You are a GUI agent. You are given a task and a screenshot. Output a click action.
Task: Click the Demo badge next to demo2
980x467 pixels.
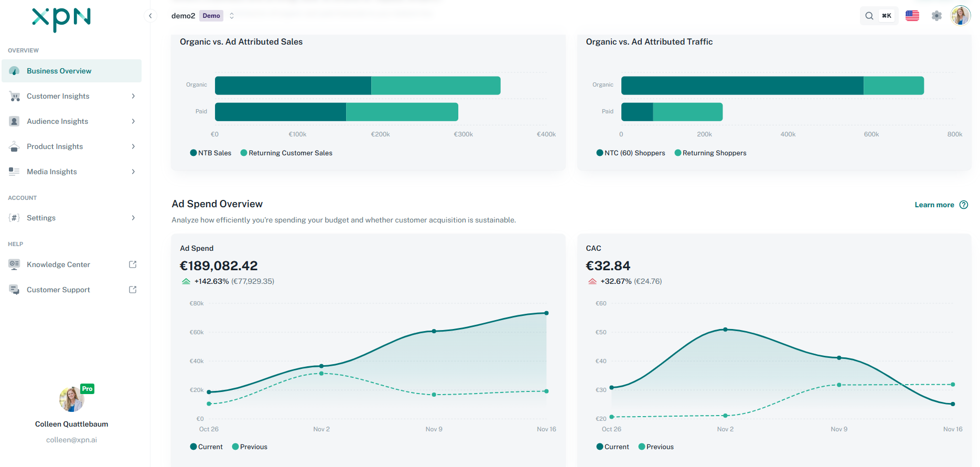tap(211, 16)
